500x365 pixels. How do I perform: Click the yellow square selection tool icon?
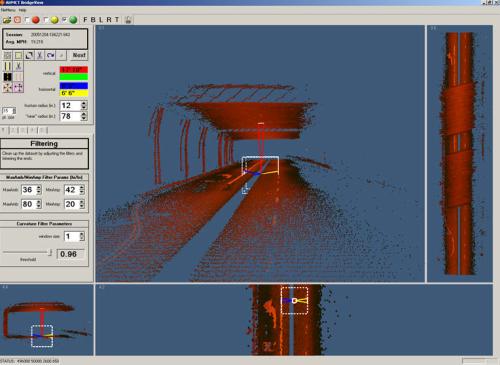(18, 55)
